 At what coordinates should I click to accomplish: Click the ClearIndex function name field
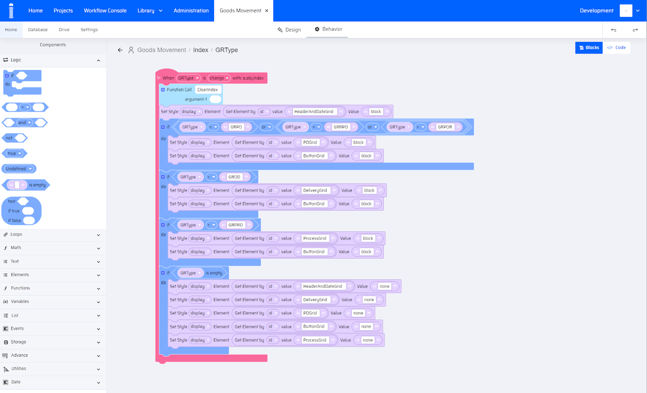pyautogui.click(x=208, y=90)
